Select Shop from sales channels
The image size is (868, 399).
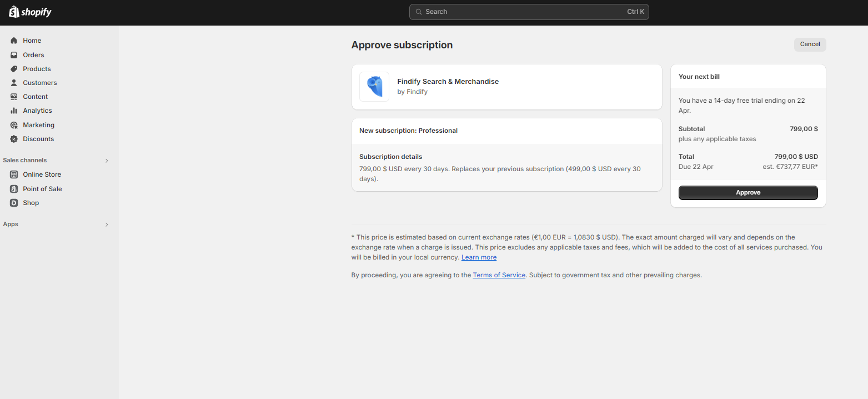[31, 202]
